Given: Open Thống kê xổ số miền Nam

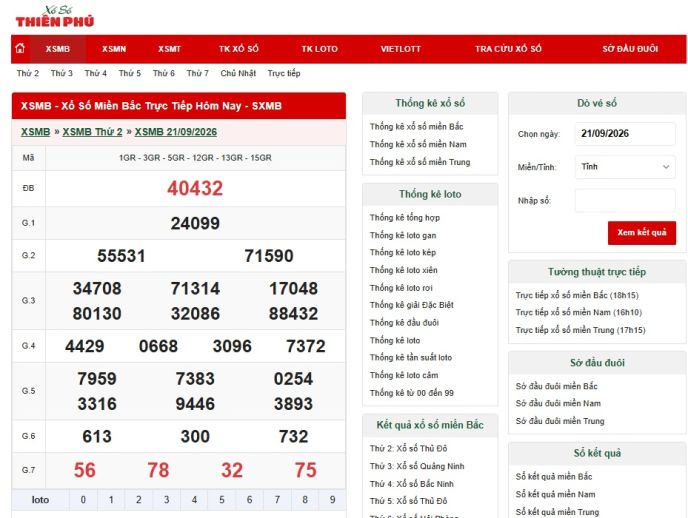Looking at the screenshot, I should [x=418, y=144].
